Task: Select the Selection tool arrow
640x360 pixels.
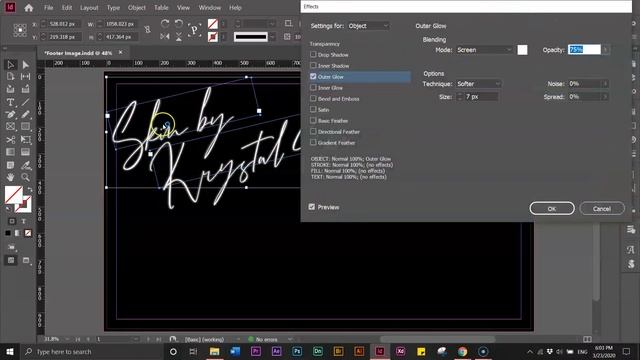Action: click(11, 64)
